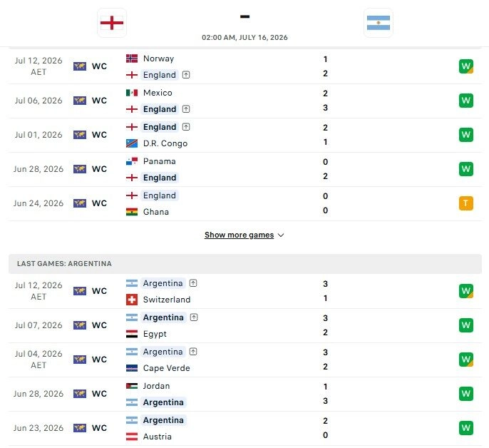
Task: Click the Argentina flag in header
Action: 379,23
